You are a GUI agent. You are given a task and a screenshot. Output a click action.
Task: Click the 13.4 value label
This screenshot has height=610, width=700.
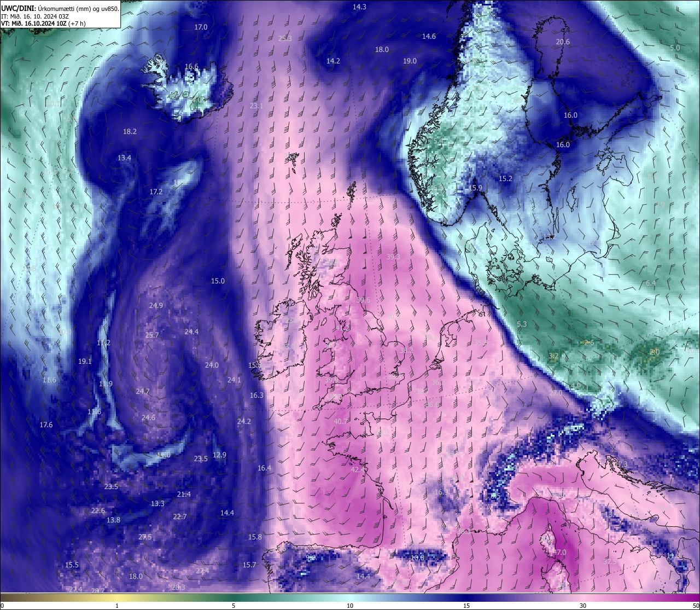[x=124, y=158]
